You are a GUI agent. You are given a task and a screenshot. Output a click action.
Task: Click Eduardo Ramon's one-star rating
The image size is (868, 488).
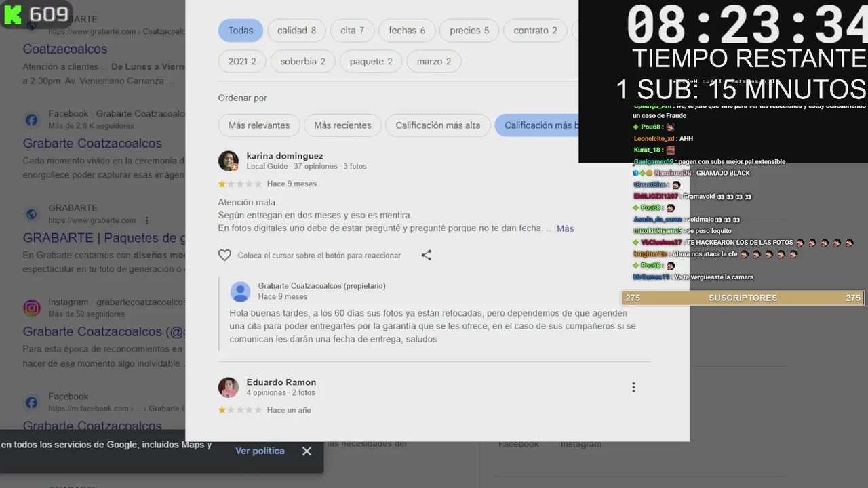coord(239,410)
